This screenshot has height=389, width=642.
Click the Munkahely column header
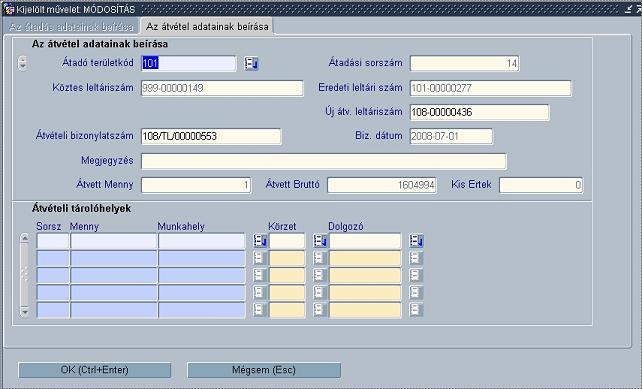click(181, 226)
